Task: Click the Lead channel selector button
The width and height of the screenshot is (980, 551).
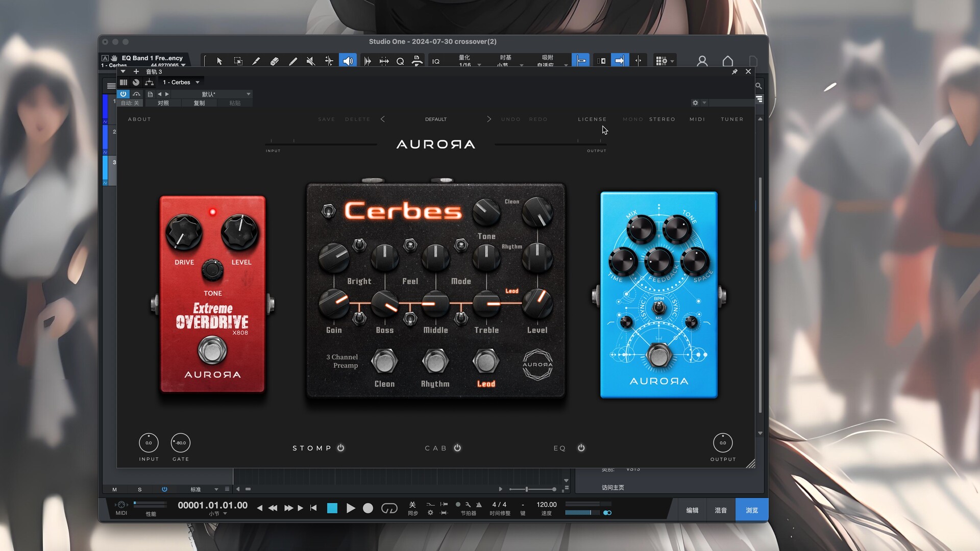Action: click(x=486, y=362)
